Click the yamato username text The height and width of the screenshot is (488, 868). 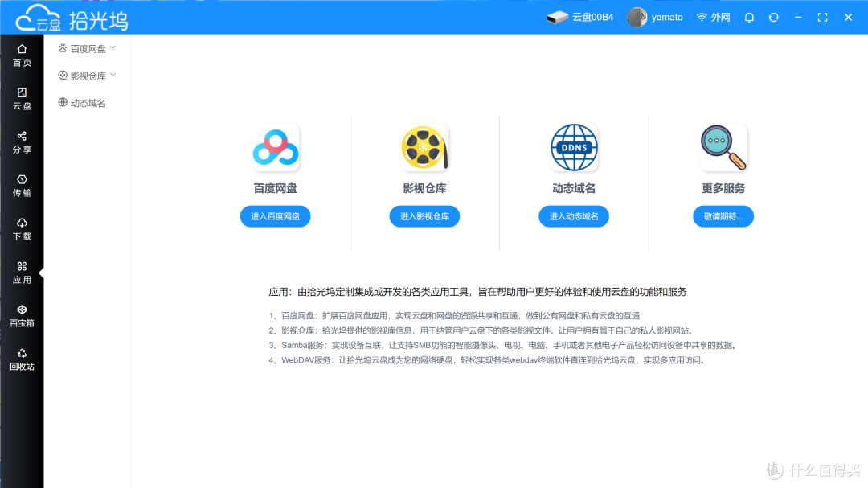click(x=667, y=17)
